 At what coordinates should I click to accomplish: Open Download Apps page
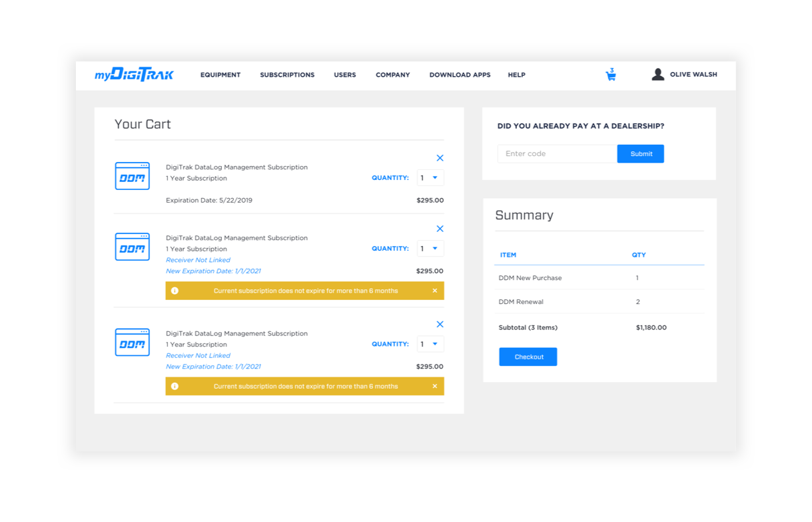coord(460,75)
